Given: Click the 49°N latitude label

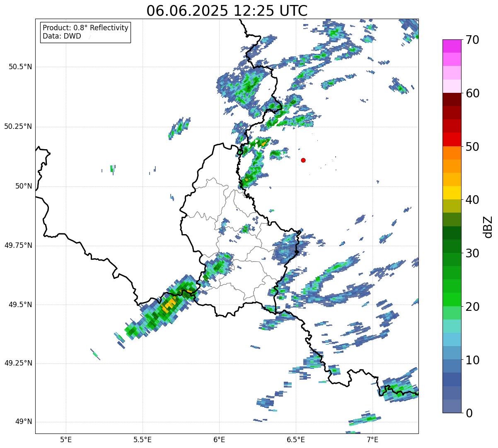Looking at the screenshot, I should [24, 422].
